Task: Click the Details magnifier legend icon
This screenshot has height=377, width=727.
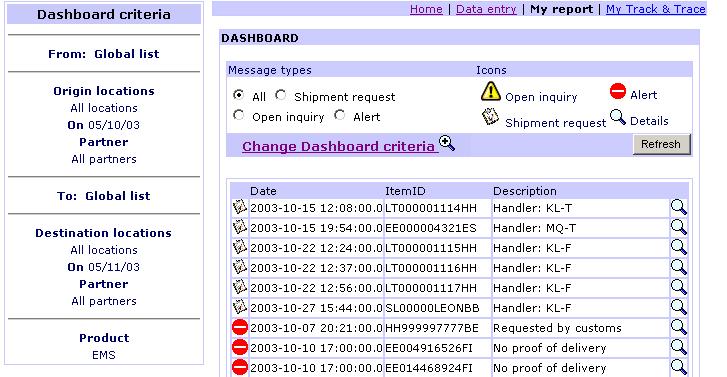Action: point(618,117)
